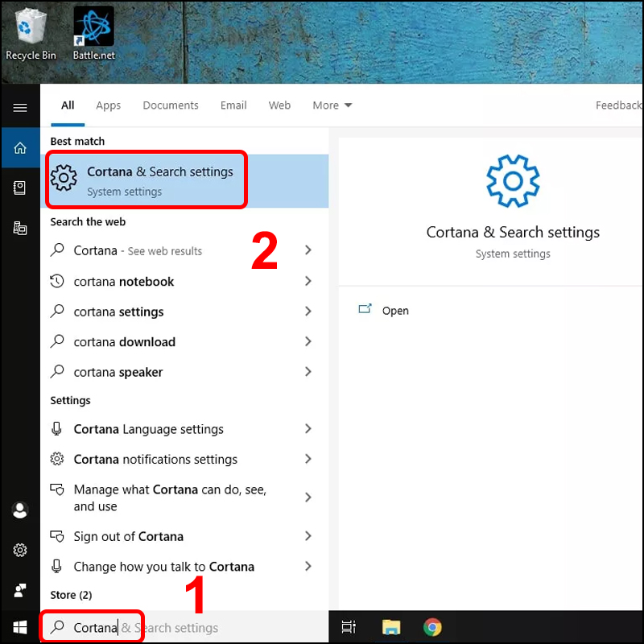Viewport: 644px width, 644px height.
Task: Expand arrow next to Cortana notifications settings
Action: click(x=308, y=459)
